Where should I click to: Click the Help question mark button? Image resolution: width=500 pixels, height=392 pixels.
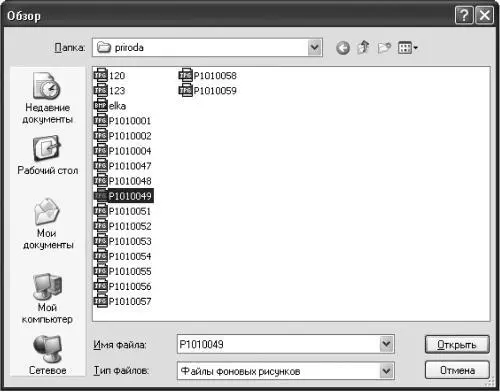coord(464,15)
